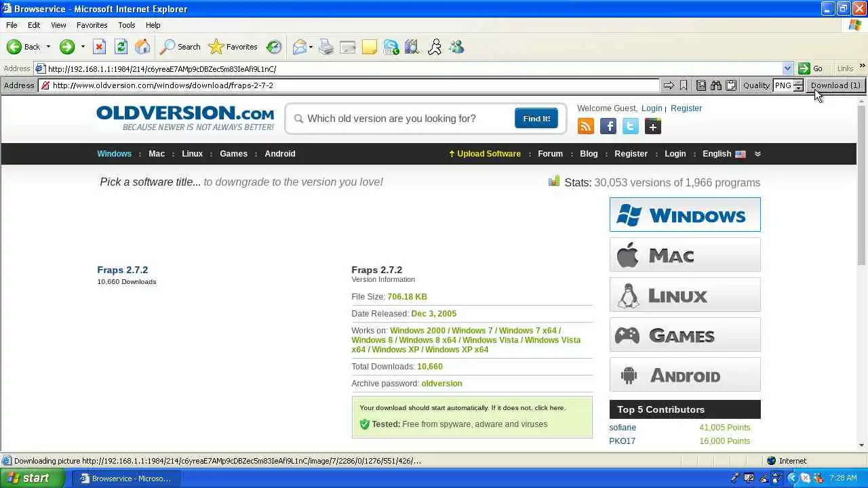Open the File menu
868x488 pixels.
pos(12,25)
